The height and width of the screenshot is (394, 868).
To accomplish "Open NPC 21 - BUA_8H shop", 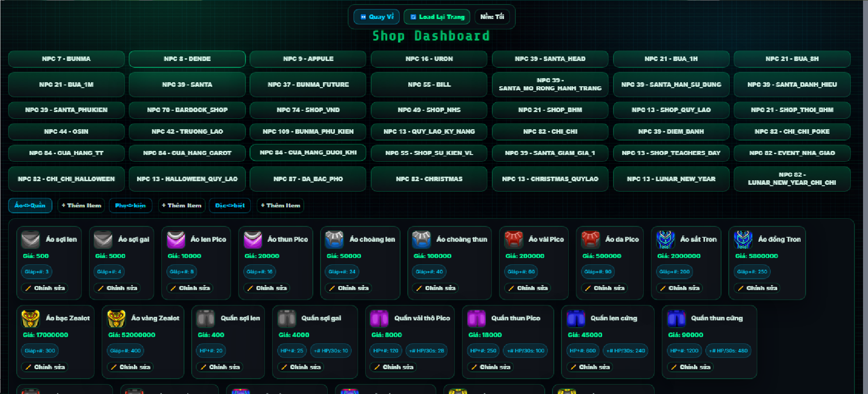I will coord(792,59).
